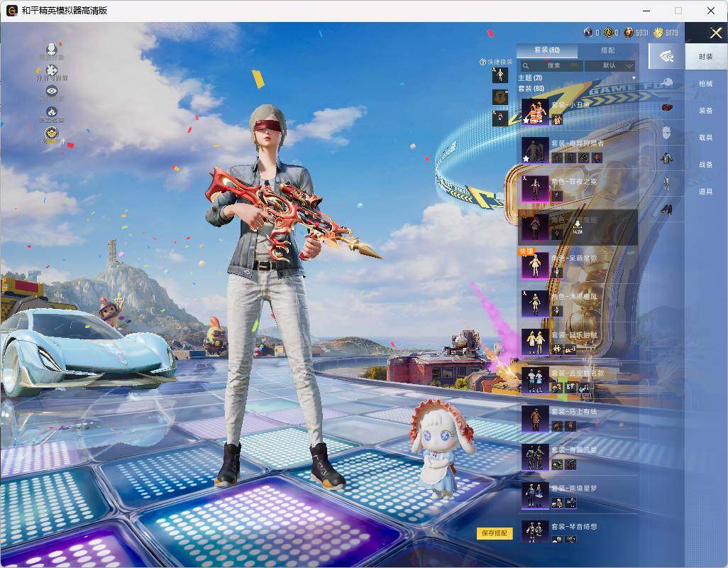
Task: Click the second quick-swap emblem slot
Action: click(x=500, y=97)
